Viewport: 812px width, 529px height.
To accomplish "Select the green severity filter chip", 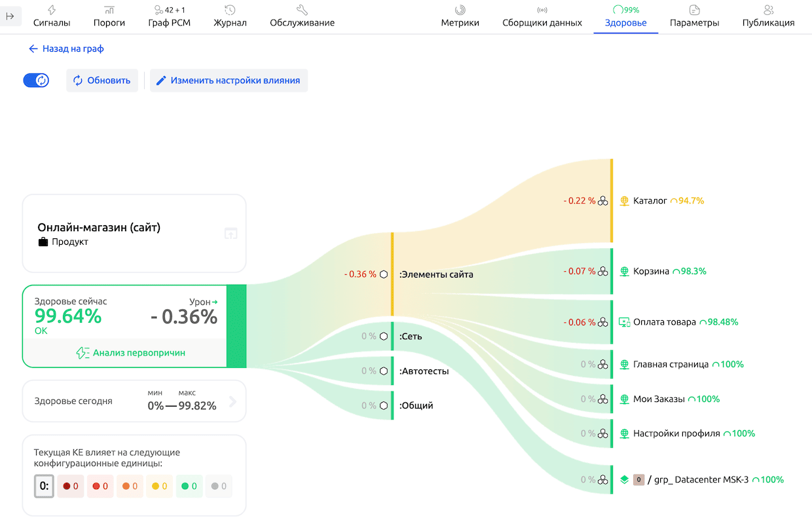I will (x=190, y=486).
